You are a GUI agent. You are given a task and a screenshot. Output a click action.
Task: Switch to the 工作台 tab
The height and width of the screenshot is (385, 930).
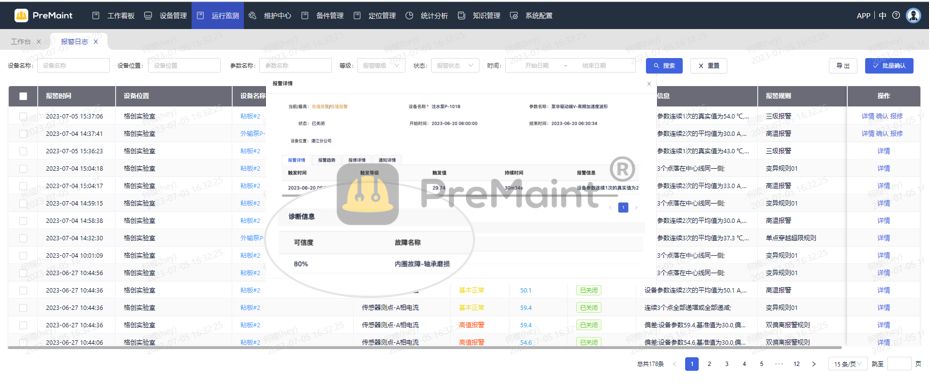pos(21,42)
